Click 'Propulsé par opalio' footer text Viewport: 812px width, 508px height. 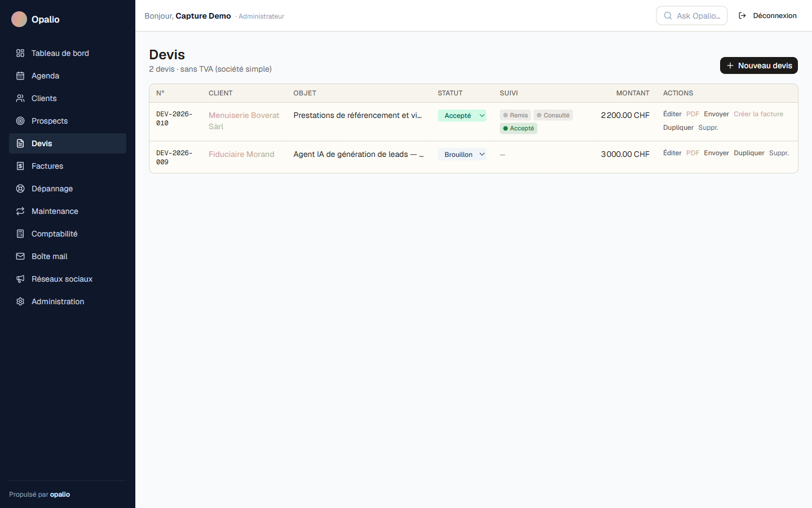click(x=39, y=494)
